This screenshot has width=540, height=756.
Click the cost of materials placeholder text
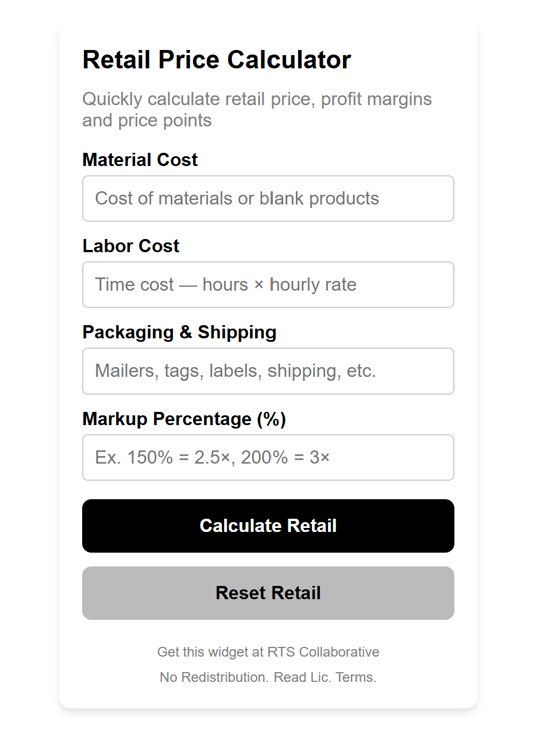237,198
